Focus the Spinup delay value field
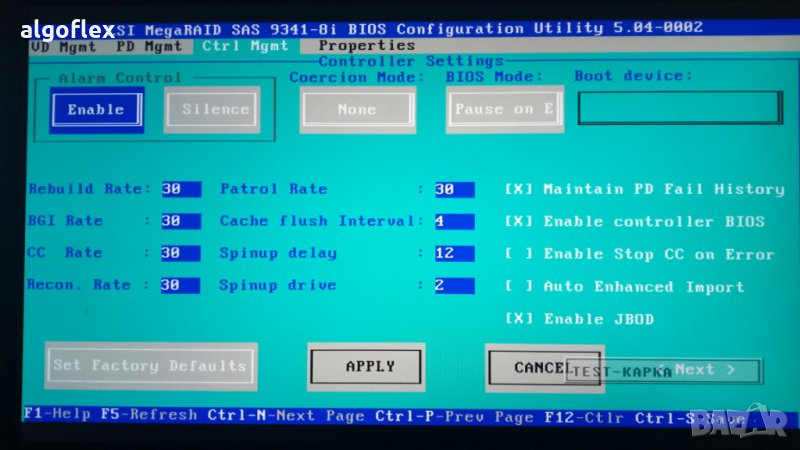This screenshot has height=450, width=800. (454, 254)
